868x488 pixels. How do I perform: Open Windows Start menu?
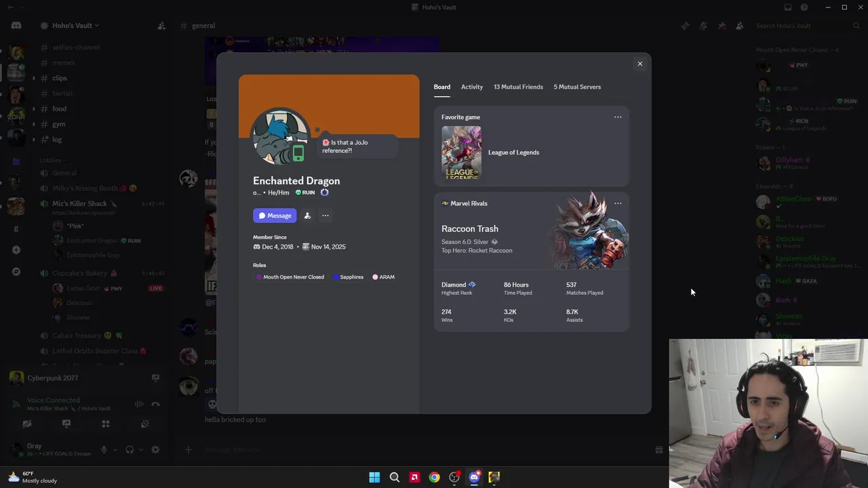click(x=374, y=477)
